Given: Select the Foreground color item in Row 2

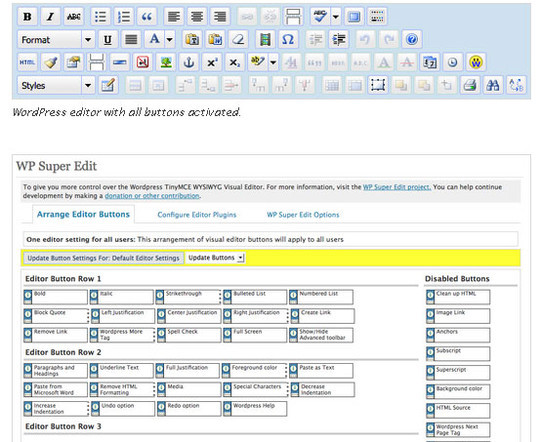Looking at the screenshot, I should [x=254, y=371].
